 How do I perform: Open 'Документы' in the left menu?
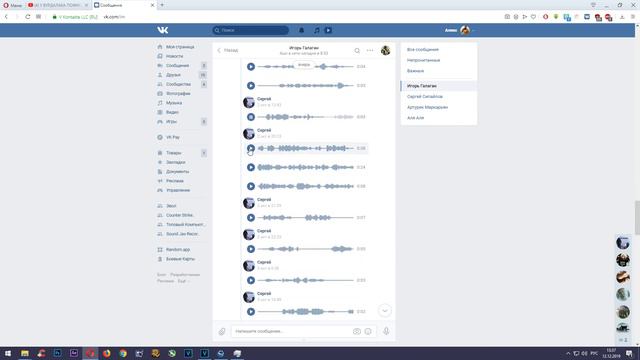coord(177,172)
